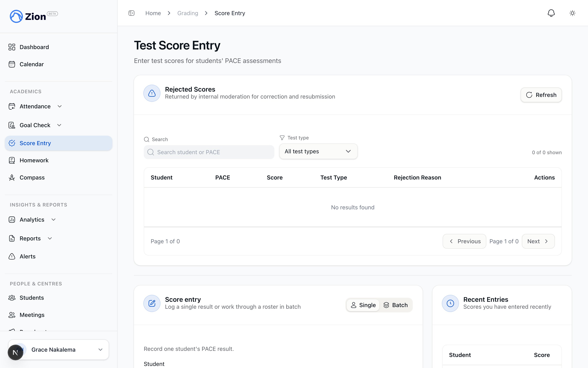Expand the Reports submenu chevron

click(x=50, y=239)
